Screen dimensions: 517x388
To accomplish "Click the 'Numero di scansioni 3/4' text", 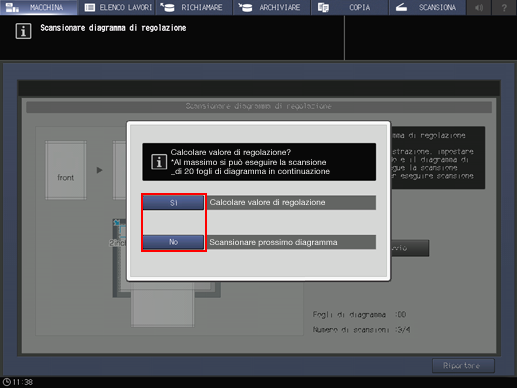I will click(x=361, y=330).
